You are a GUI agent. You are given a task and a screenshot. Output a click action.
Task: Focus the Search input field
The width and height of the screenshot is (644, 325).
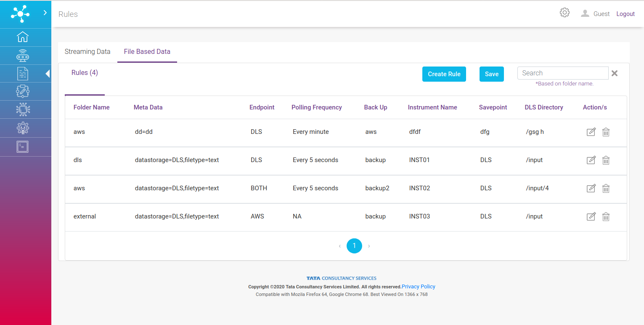pos(563,73)
